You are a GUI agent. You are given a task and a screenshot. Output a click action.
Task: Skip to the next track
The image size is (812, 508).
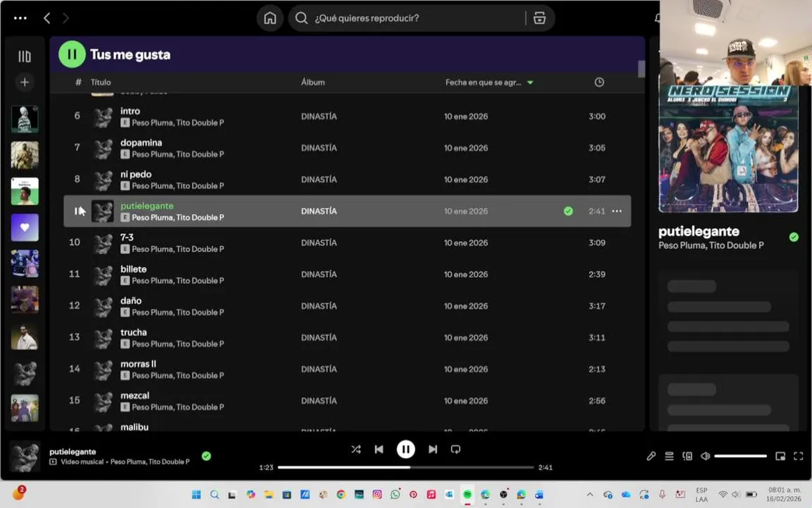pos(433,449)
